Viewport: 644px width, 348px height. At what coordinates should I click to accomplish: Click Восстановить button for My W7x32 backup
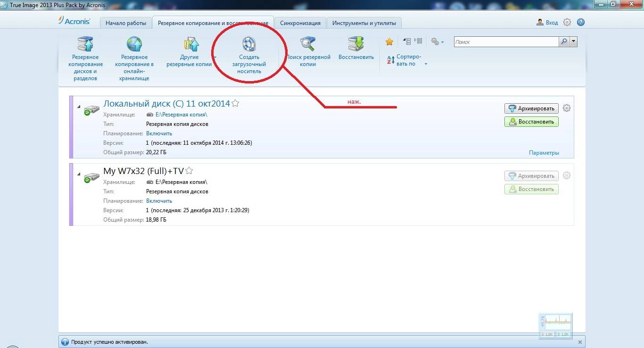coord(531,189)
